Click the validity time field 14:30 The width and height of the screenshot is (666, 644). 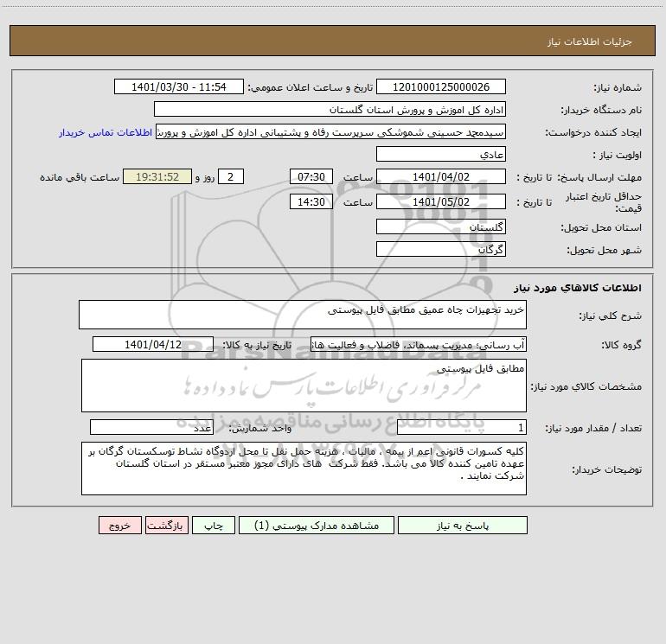[x=311, y=201]
